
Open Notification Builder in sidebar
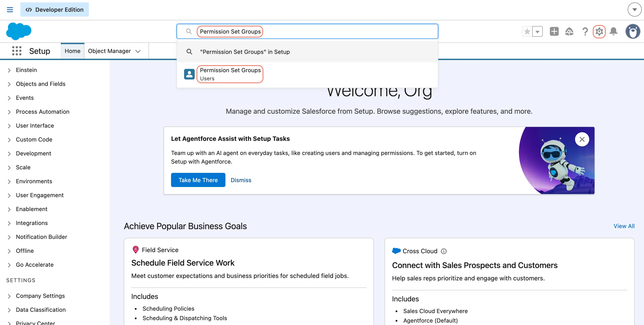tap(42, 237)
